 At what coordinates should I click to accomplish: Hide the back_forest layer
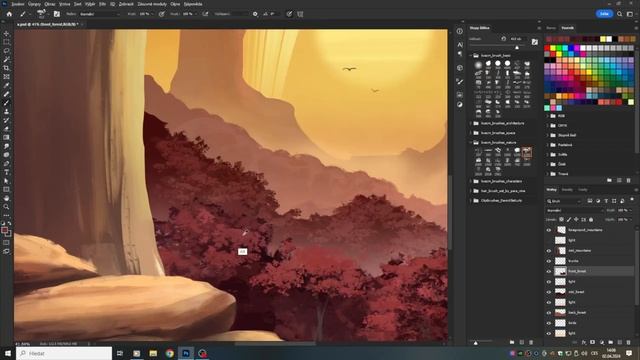549,313
